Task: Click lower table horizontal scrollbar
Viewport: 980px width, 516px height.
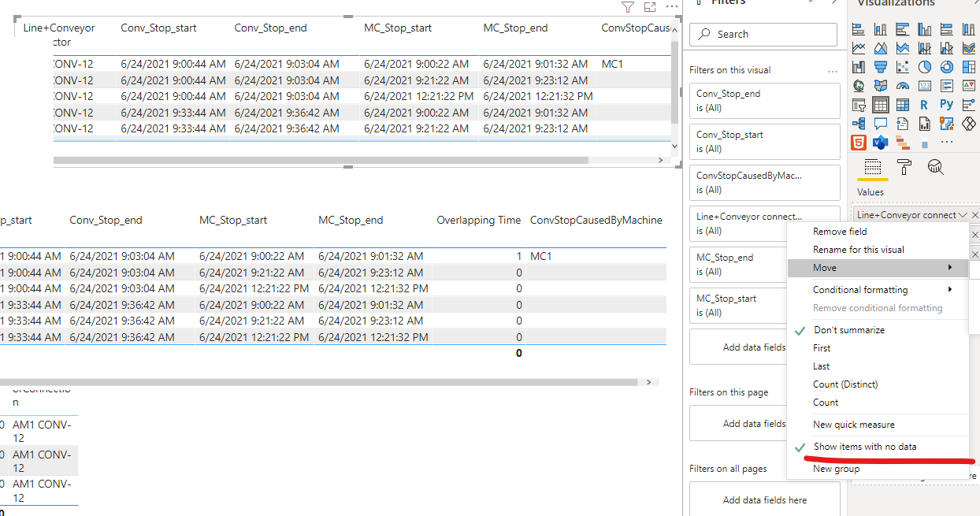Action: point(318,382)
